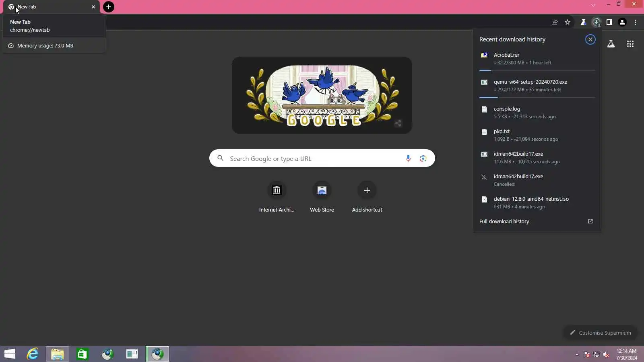
Task: Click the Acrobat.rar download progress bar
Action: pos(537,70)
